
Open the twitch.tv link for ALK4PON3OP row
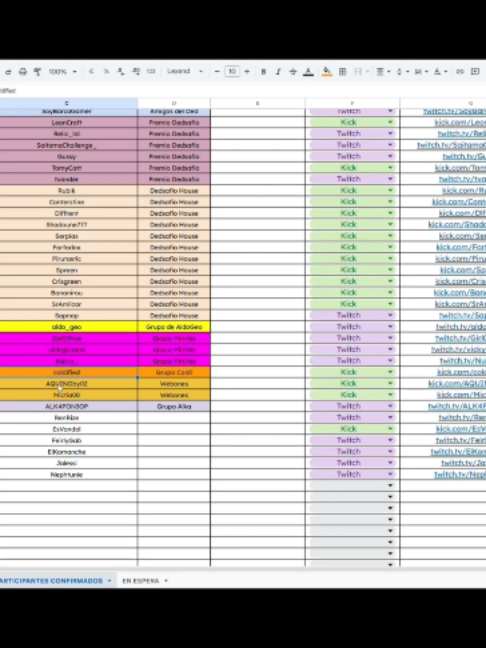click(x=457, y=406)
